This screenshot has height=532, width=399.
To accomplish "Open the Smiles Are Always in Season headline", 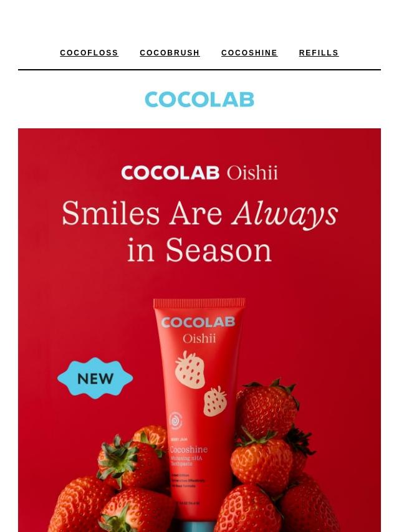I will pyautogui.click(x=199, y=231).
